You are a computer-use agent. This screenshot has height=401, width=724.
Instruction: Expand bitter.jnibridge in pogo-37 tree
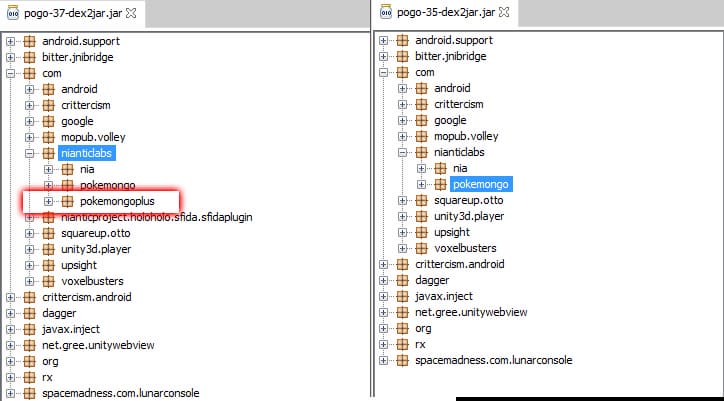coord(10,57)
